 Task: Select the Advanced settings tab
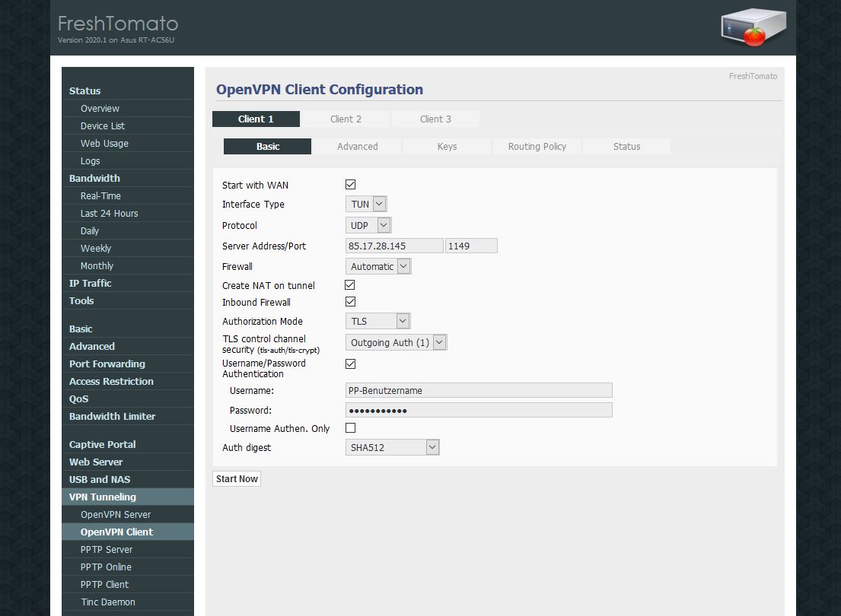coord(357,146)
